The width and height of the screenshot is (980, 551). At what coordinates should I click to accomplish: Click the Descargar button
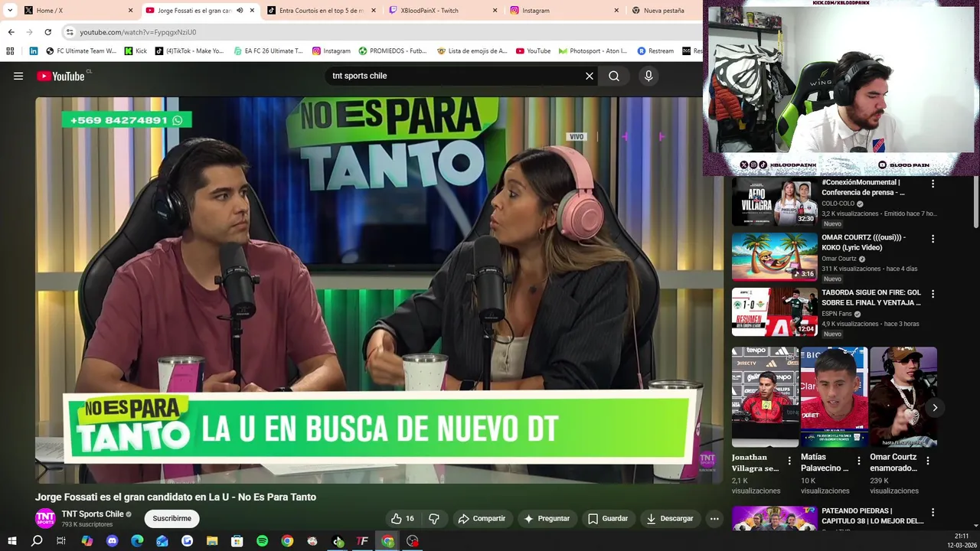click(x=670, y=518)
